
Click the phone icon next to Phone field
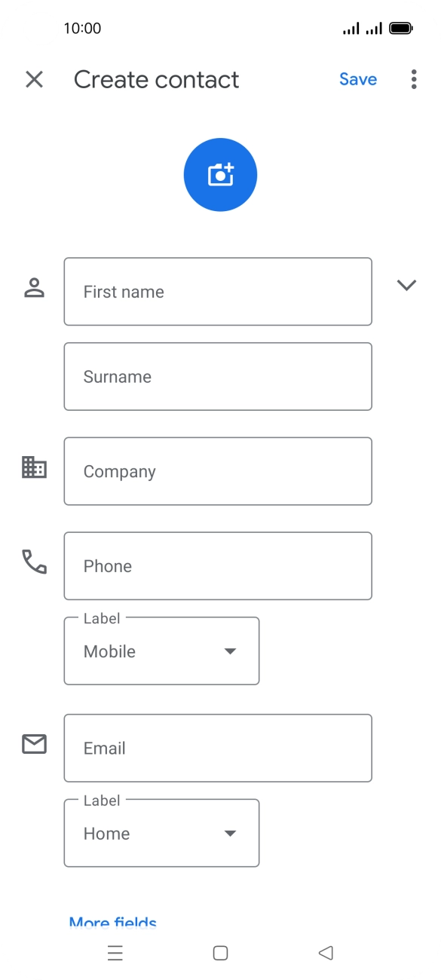33,562
